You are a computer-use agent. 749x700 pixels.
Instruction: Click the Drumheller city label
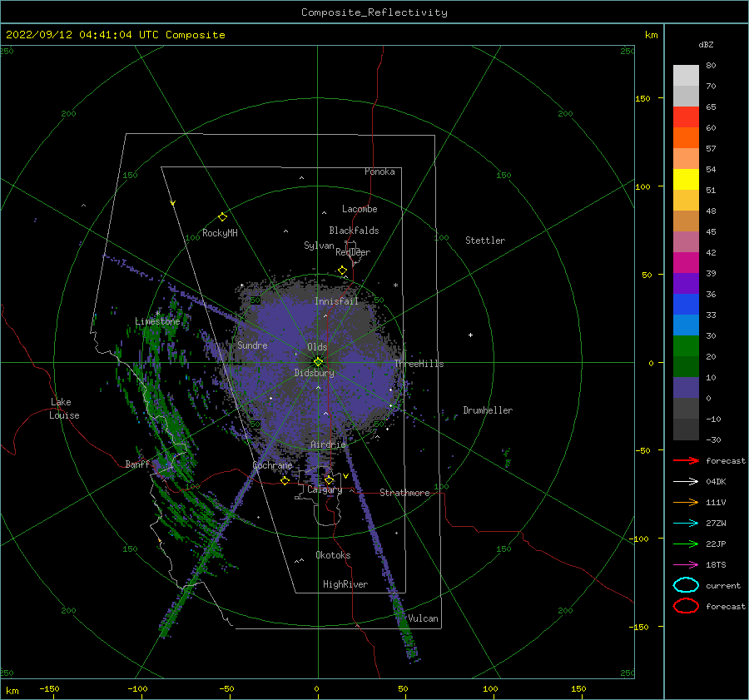(488, 410)
